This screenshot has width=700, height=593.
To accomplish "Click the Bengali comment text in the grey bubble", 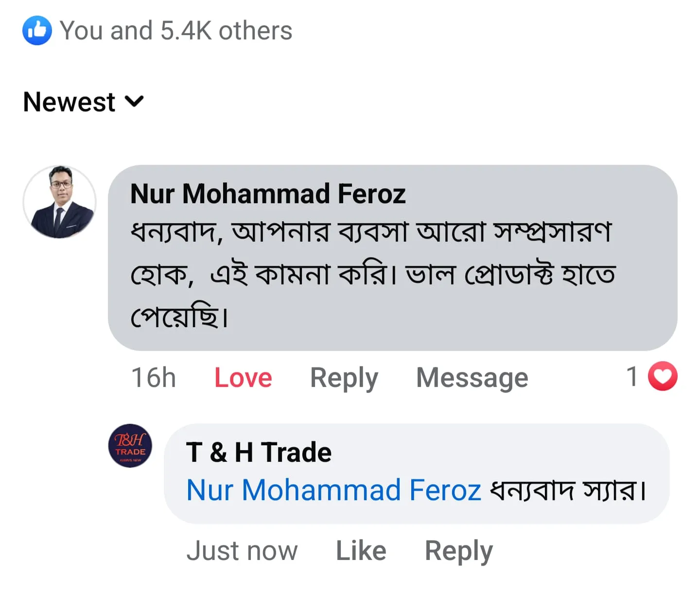I will [x=372, y=274].
